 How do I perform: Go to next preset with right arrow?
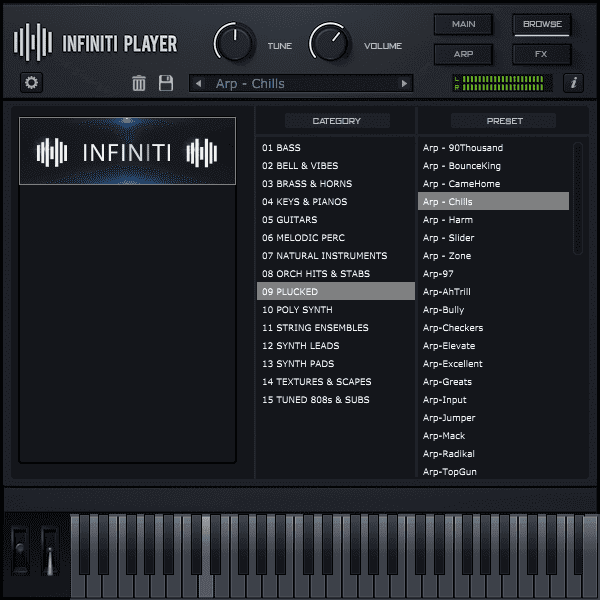(404, 83)
